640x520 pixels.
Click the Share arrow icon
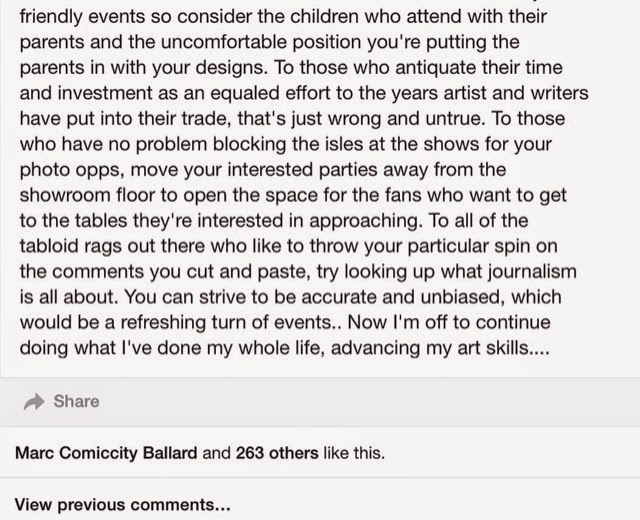(x=34, y=401)
